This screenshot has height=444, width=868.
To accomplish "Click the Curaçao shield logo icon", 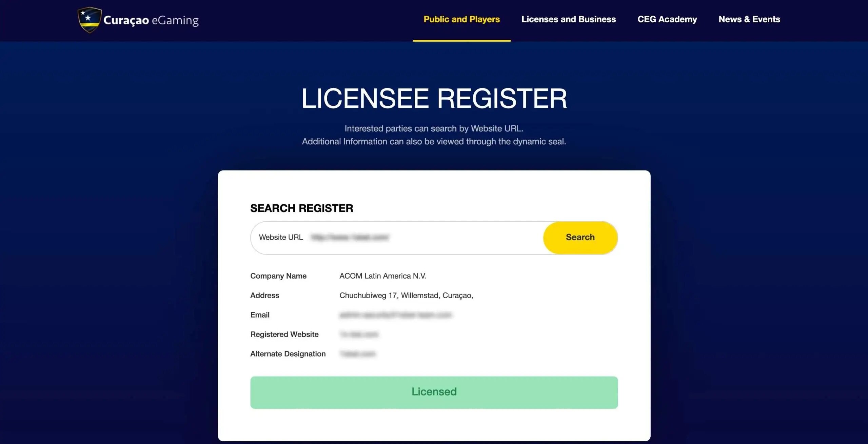I will (x=89, y=20).
